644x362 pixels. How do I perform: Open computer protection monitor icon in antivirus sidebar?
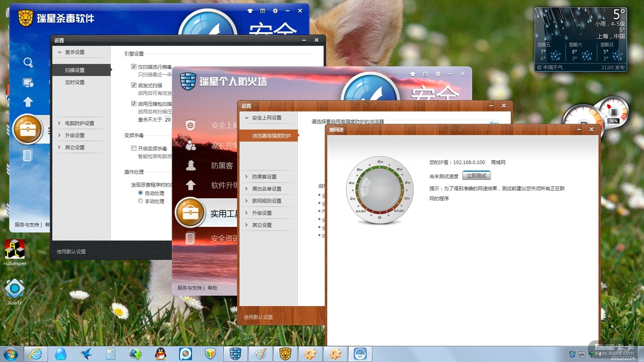(28, 83)
